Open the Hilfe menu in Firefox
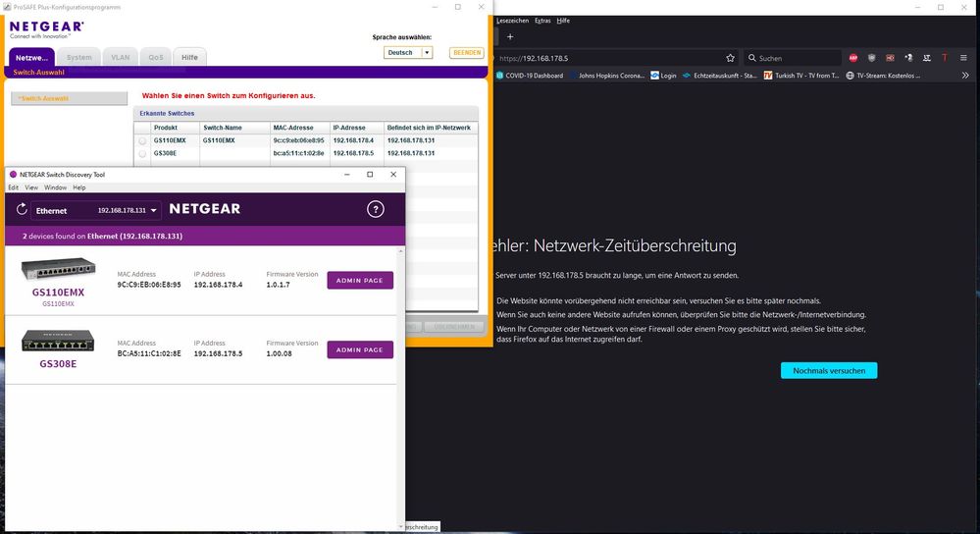 [x=563, y=21]
